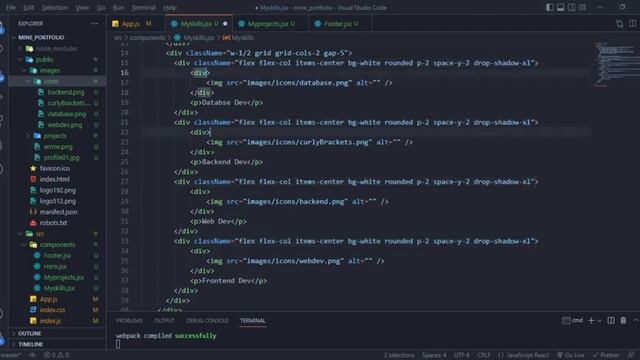Screen dimensions: 640x360
Task: Split the terminal panel
Action: [x=611, y=321]
